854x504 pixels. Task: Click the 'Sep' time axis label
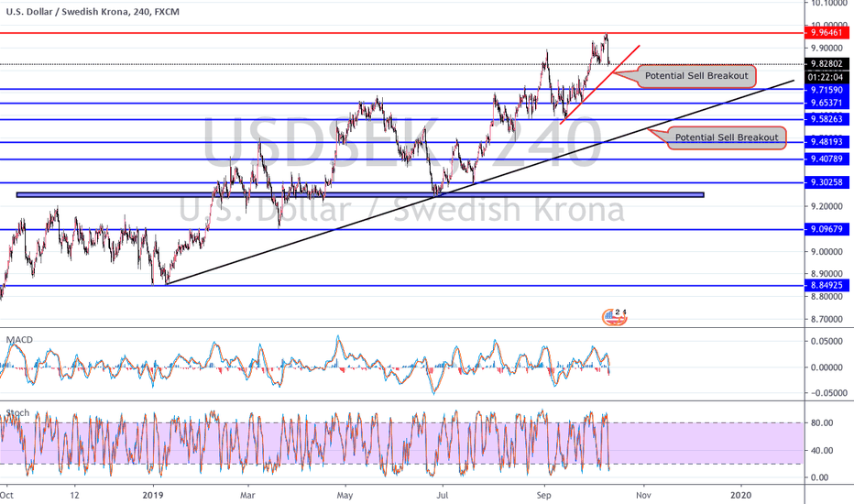(x=544, y=495)
